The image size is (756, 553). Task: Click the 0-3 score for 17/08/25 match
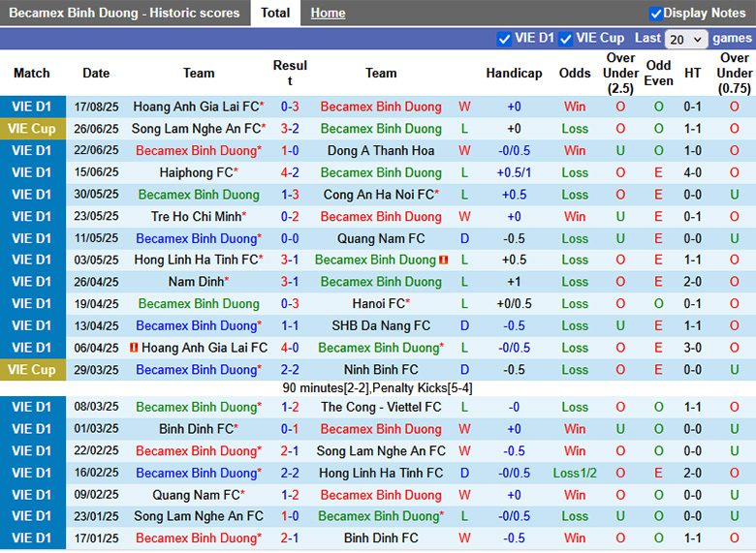click(290, 107)
